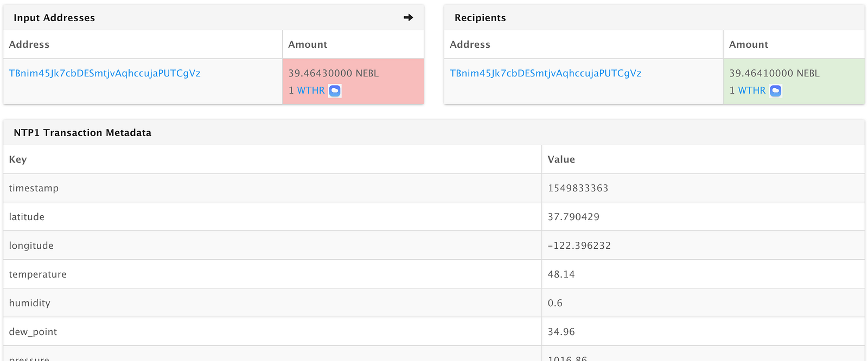Viewport: 868px width, 361px height.
Task: Click the Amount header under Input Addresses
Action: (x=308, y=44)
